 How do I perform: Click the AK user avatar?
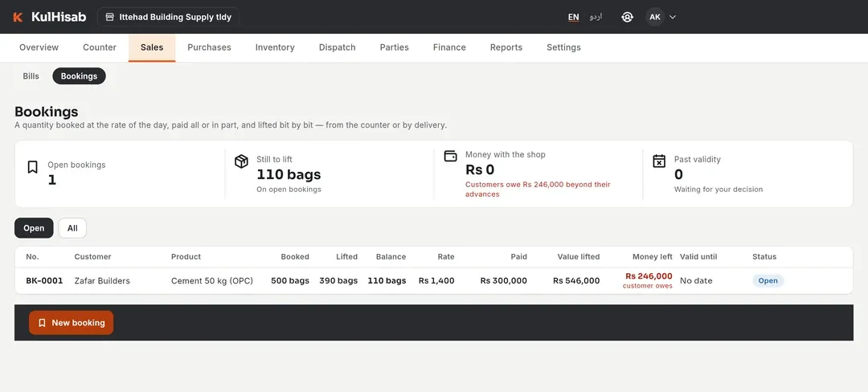[655, 17]
